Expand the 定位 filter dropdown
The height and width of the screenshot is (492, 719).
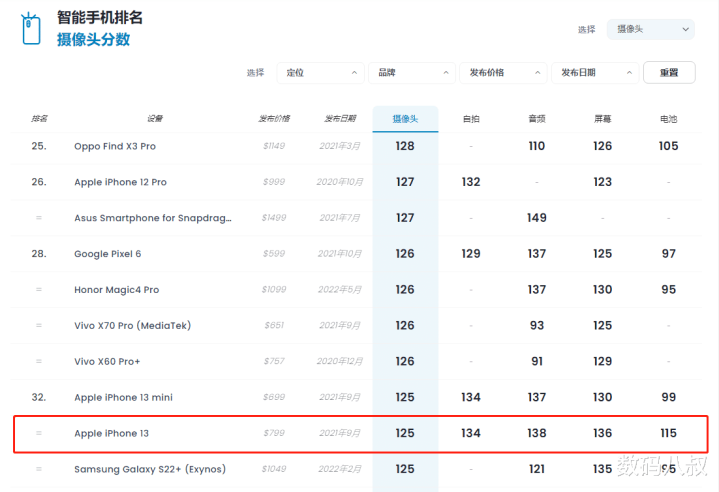321,73
